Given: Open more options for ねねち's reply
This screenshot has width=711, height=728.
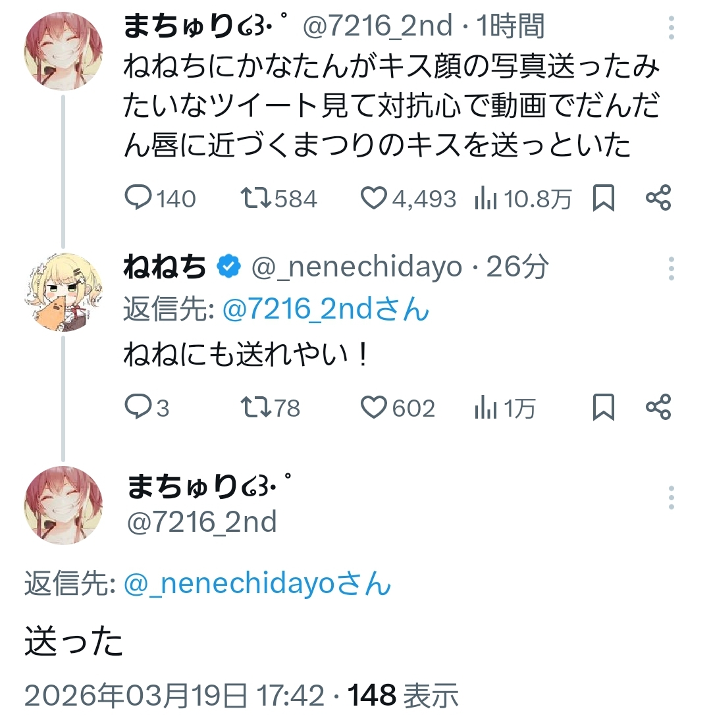Looking at the screenshot, I should pyautogui.click(x=671, y=269).
